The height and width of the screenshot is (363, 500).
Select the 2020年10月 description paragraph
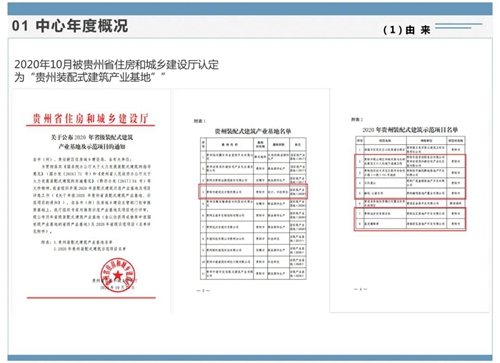(x=116, y=71)
